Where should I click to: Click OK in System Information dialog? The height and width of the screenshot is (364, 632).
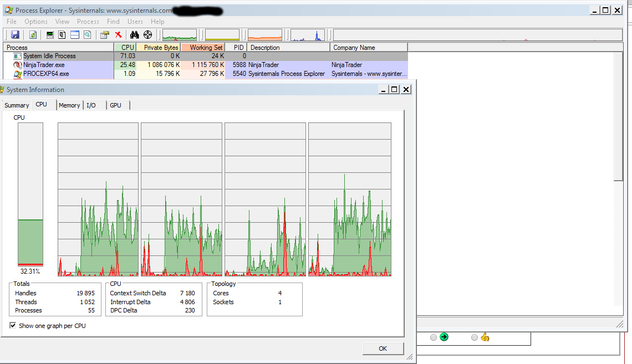383,348
